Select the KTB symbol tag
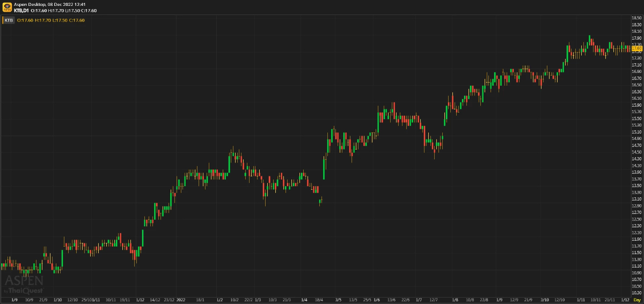The width and height of the screenshot is (644, 304). coord(9,20)
